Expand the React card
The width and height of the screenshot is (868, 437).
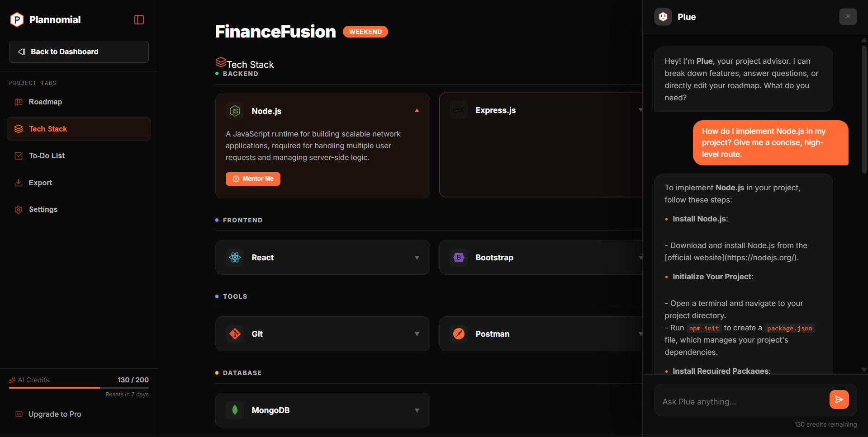click(417, 258)
